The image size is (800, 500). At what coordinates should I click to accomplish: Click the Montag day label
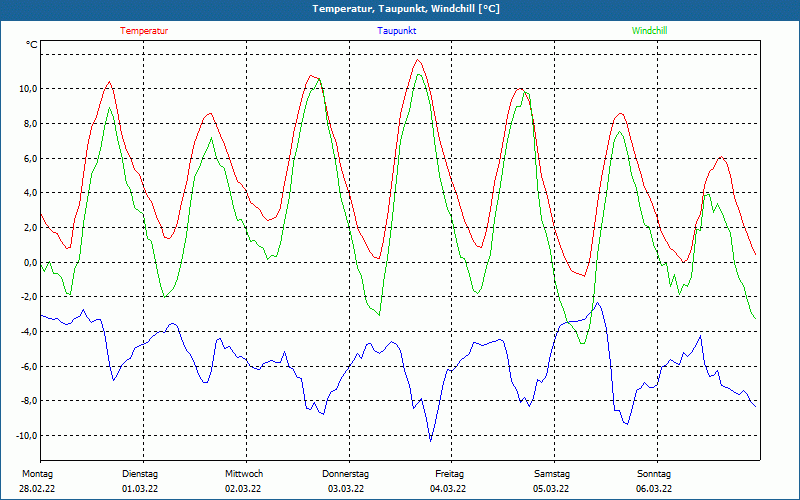pyautogui.click(x=37, y=474)
